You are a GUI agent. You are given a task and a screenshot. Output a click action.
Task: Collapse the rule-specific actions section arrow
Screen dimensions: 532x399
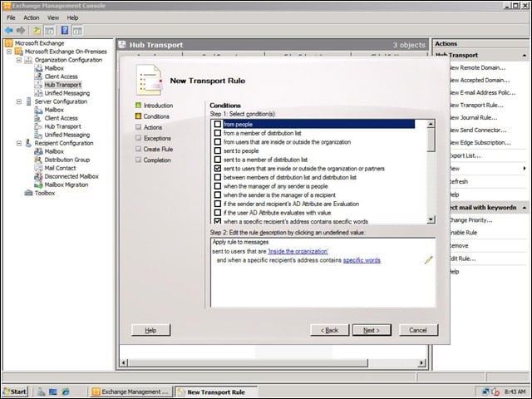pyautogui.click(x=525, y=207)
